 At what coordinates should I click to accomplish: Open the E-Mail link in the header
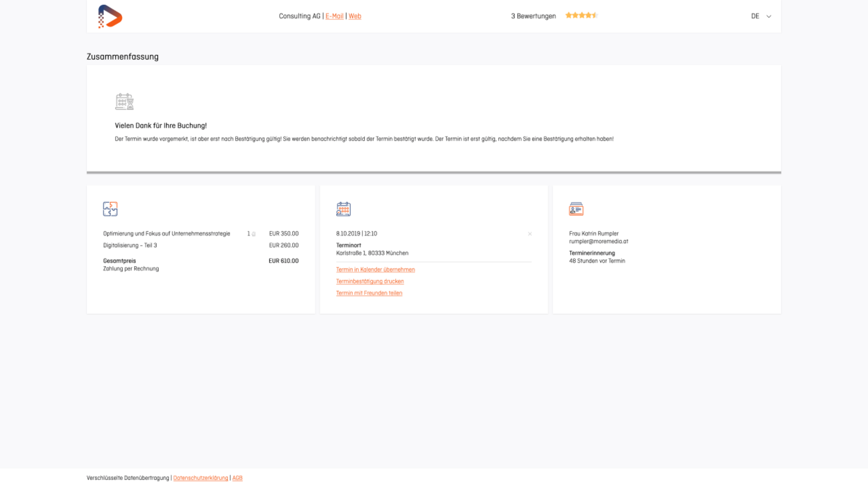334,16
